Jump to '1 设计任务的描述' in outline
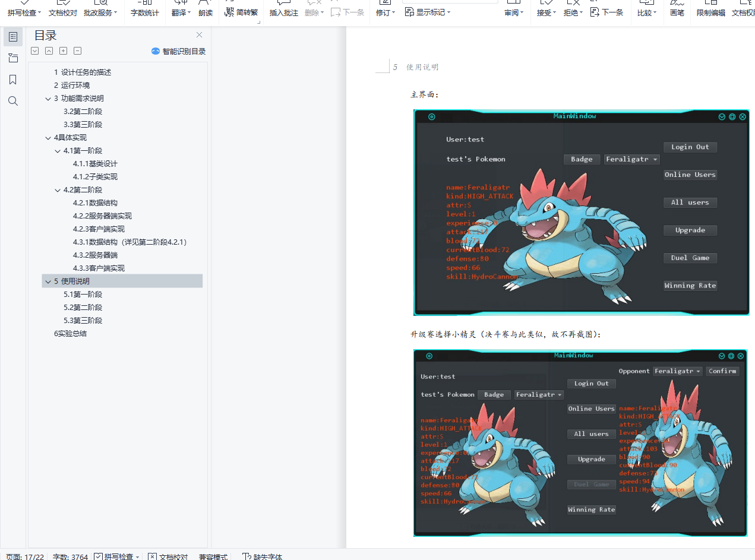This screenshot has height=560, width=755. pos(83,72)
